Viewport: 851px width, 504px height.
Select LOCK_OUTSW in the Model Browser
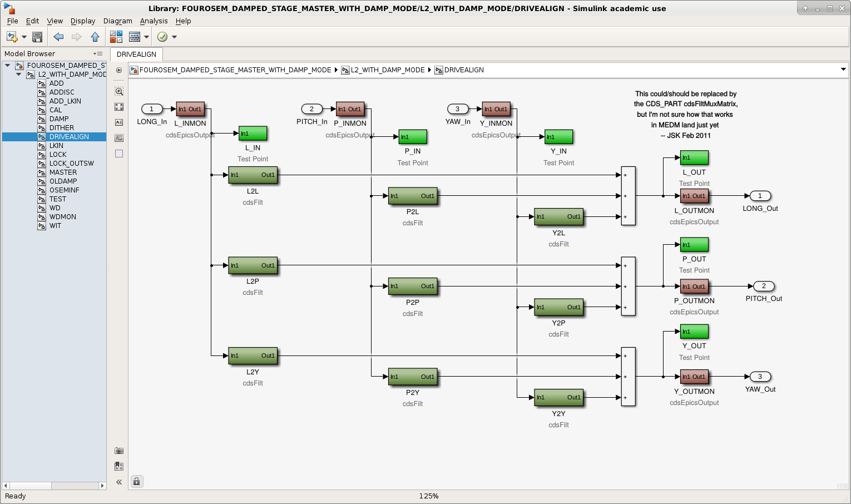pos(72,164)
